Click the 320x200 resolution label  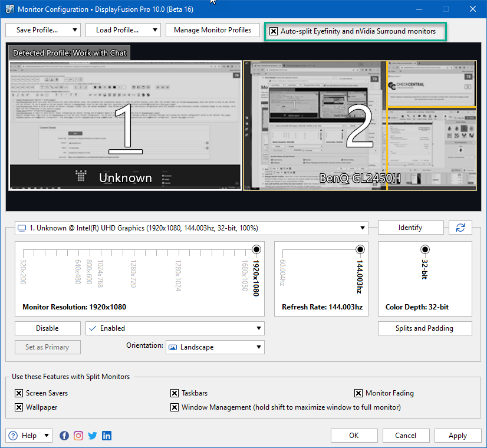point(24,272)
